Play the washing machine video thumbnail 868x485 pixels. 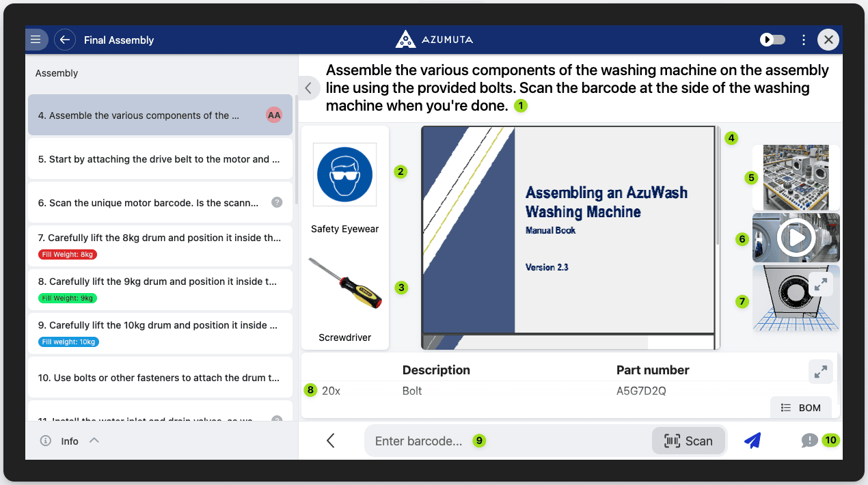click(x=796, y=238)
